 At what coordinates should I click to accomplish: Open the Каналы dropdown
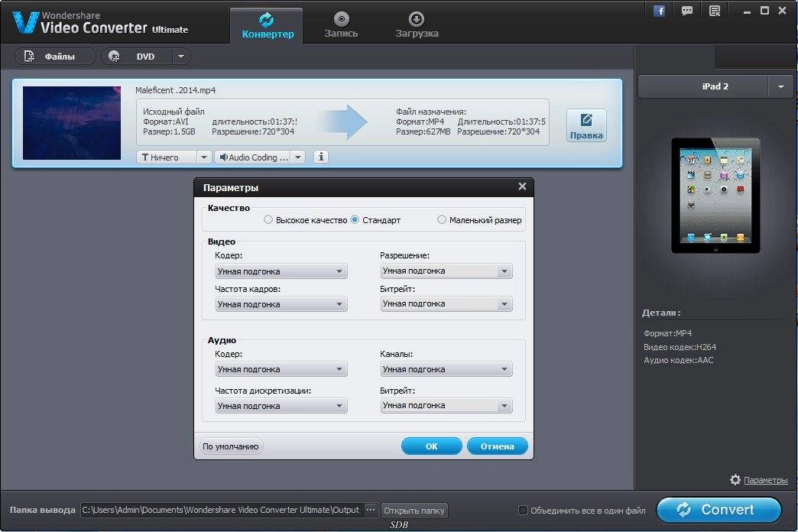pos(446,369)
